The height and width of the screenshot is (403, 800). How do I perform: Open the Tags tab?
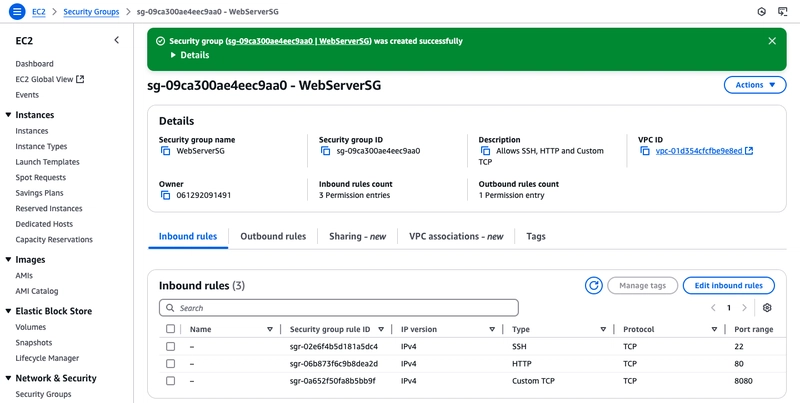(536, 236)
